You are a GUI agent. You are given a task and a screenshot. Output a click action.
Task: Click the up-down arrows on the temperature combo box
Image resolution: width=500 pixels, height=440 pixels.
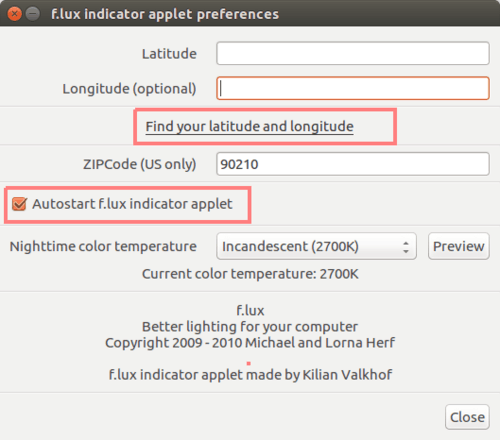[406, 247]
